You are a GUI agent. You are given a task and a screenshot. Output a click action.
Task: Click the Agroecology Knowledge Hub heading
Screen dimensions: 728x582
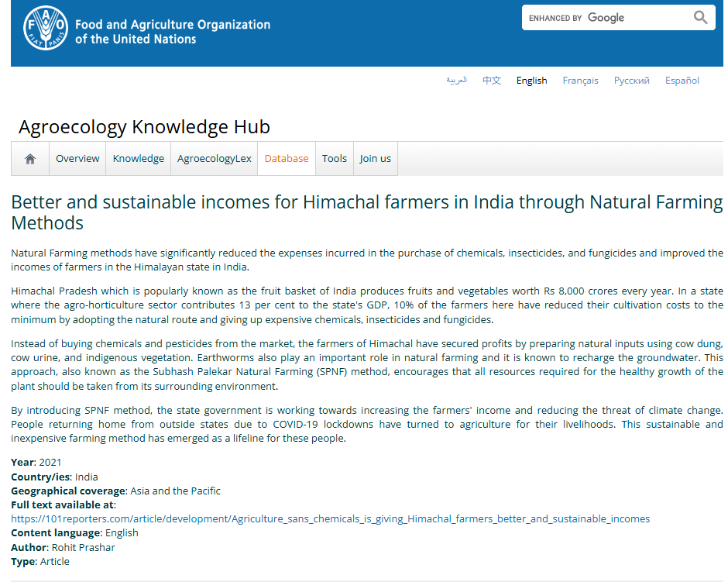[x=144, y=127]
